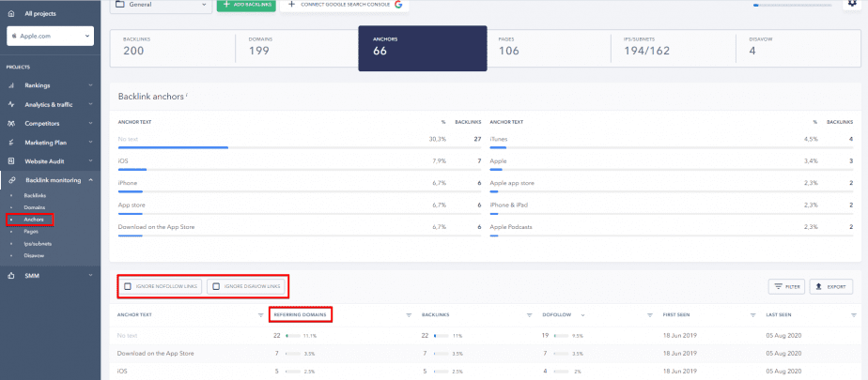Image resolution: width=868 pixels, height=380 pixels.
Task: Open Anchors in sidebar submenu
Action: click(x=33, y=220)
